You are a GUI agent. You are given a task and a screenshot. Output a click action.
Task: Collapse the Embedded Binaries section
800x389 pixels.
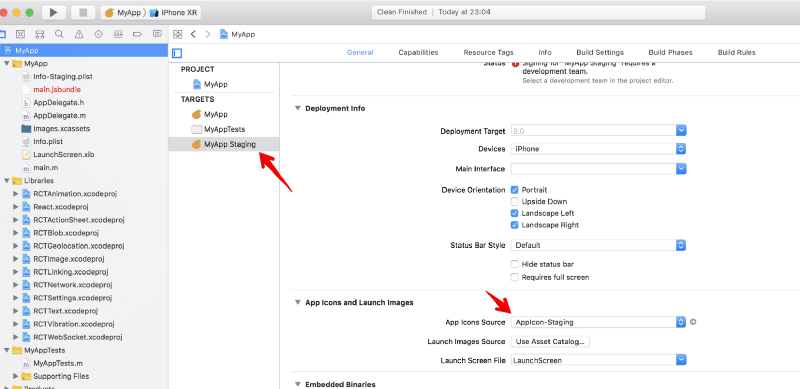[x=297, y=384]
